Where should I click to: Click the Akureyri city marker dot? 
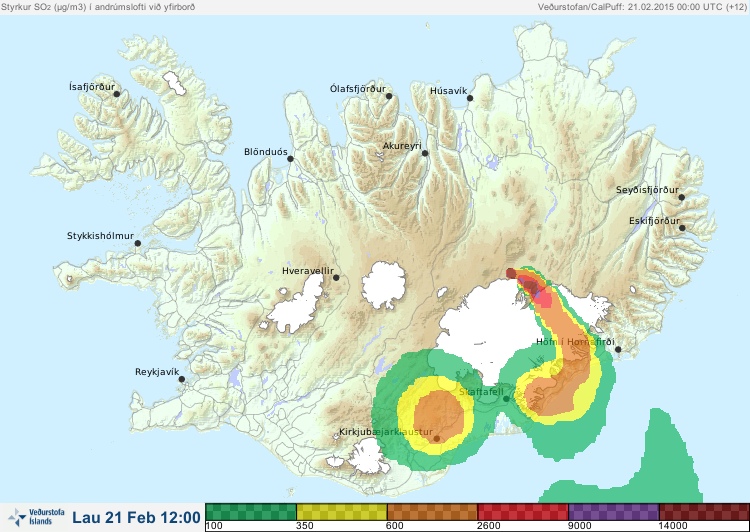pos(425,153)
